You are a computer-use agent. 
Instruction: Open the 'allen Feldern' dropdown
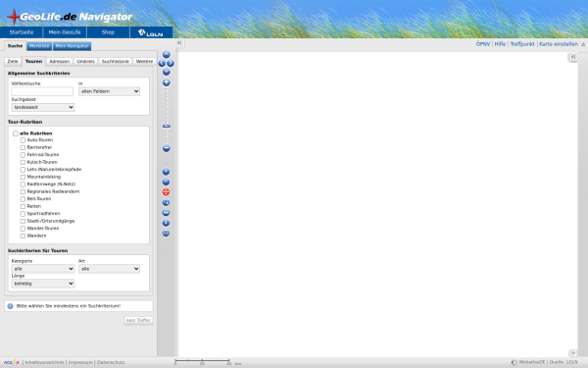(x=109, y=91)
